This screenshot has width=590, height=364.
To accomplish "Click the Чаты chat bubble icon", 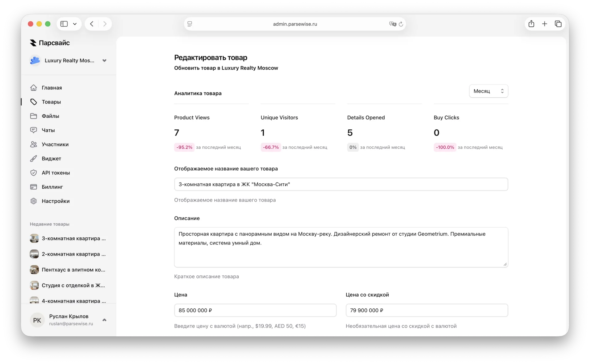I will 34,130.
